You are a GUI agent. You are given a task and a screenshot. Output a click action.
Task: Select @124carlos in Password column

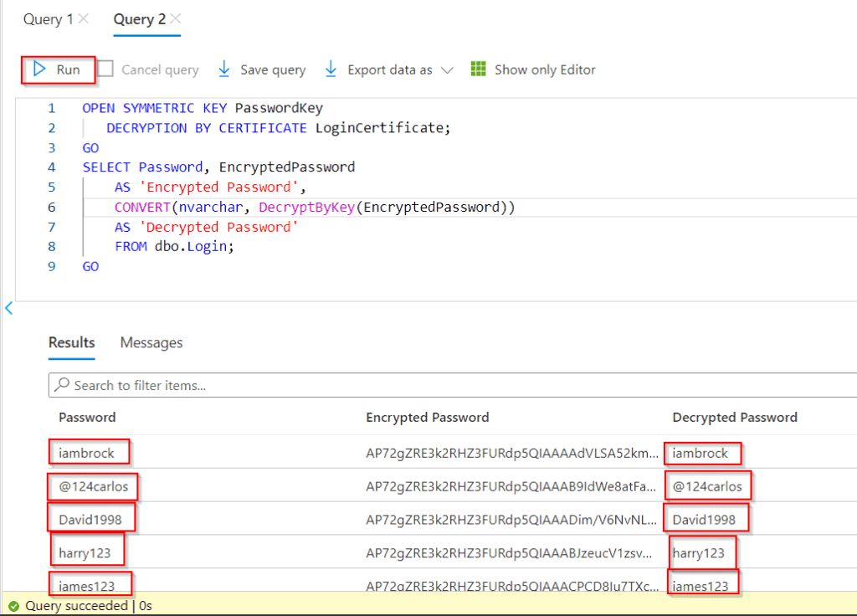click(x=94, y=486)
